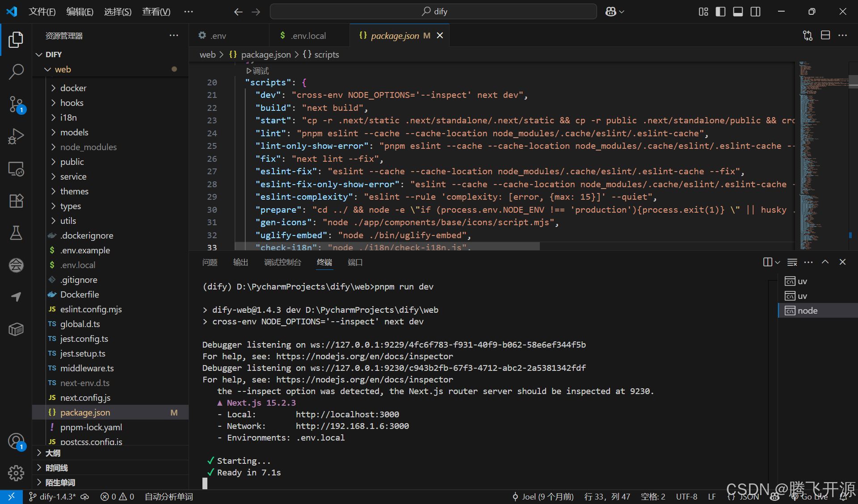Switch to the .env.local tab
Screen dimensions: 858x504
308,36
